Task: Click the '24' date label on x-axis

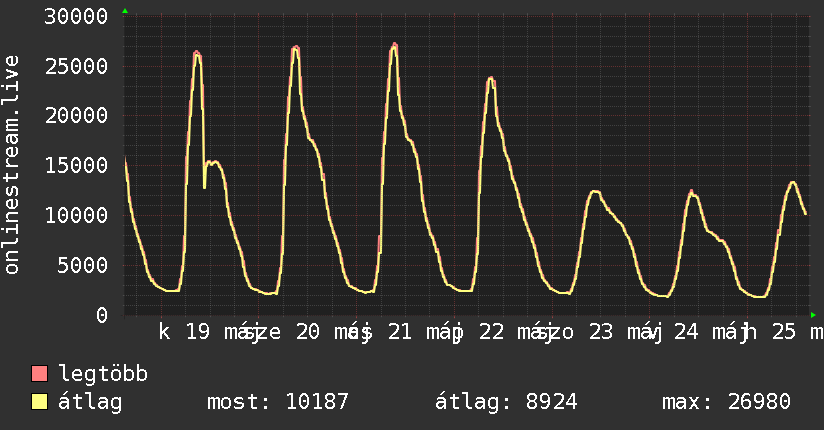Action: (x=686, y=332)
